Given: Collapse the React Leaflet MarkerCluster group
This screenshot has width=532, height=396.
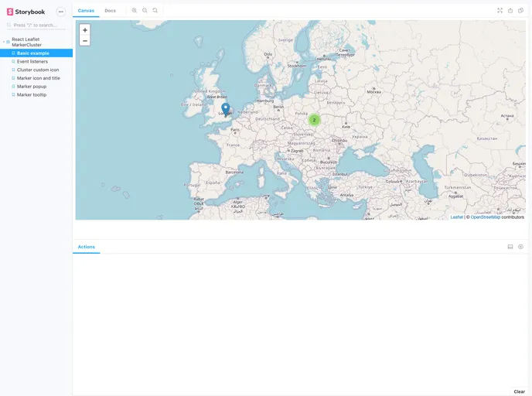Looking at the screenshot, I should tap(26, 42).
